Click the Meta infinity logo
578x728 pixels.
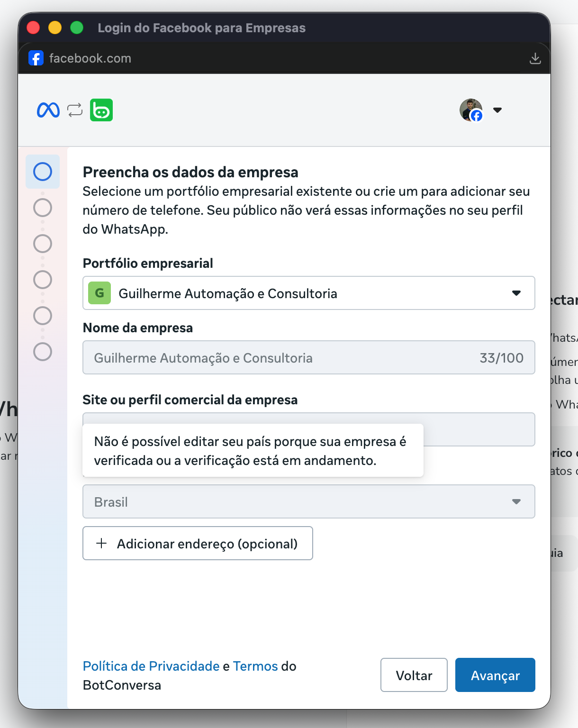point(48,110)
